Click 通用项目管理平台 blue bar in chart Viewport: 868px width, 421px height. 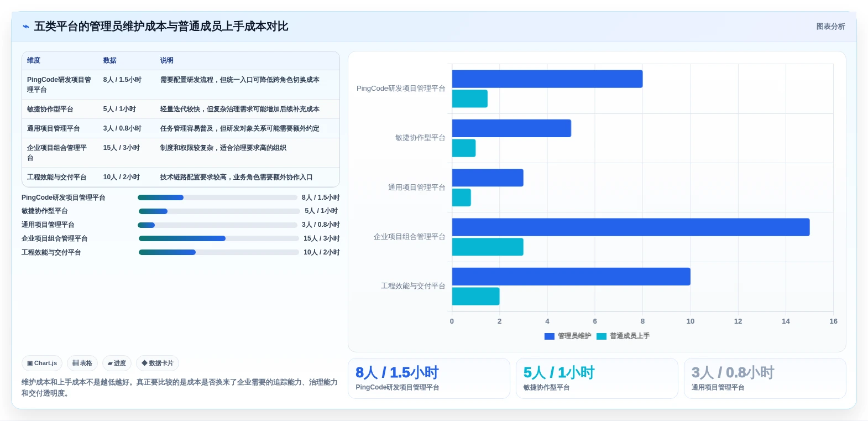tap(488, 178)
